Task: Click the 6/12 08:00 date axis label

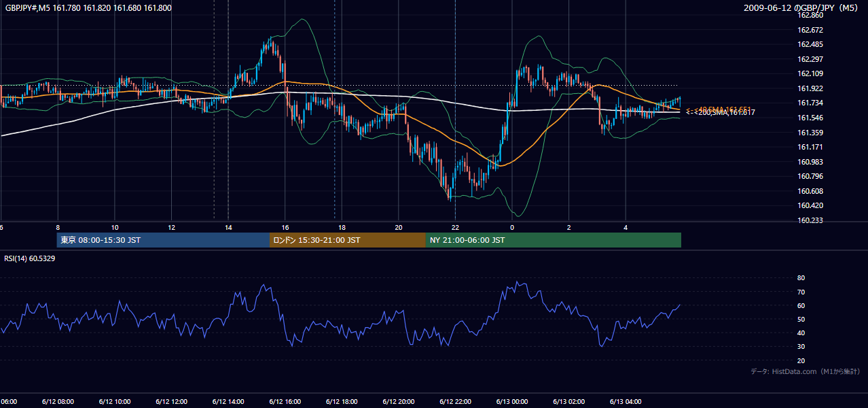Action: (58, 402)
